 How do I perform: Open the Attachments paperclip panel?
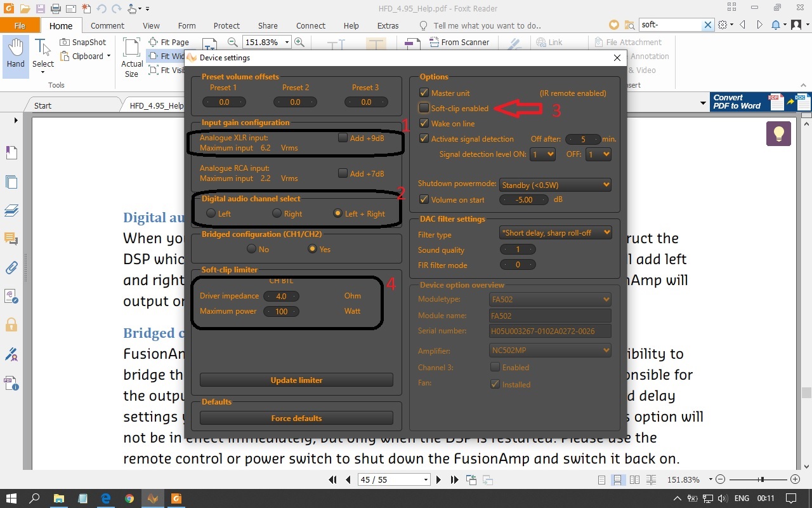[11, 267]
